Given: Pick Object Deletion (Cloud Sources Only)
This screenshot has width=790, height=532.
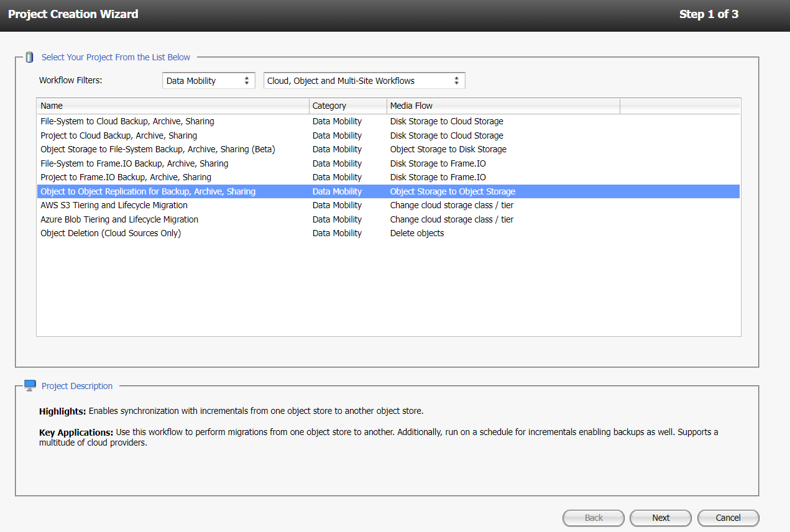Looking at the screenshot, I should (111, 233).
